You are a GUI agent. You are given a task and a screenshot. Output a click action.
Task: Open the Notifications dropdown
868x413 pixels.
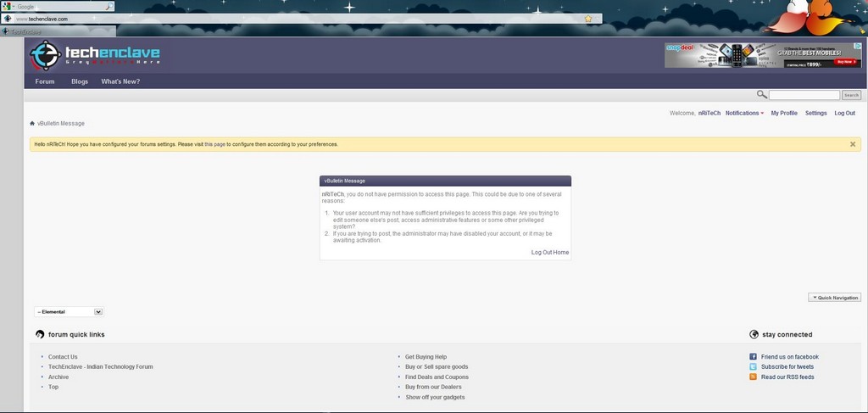tap(744, 113)
